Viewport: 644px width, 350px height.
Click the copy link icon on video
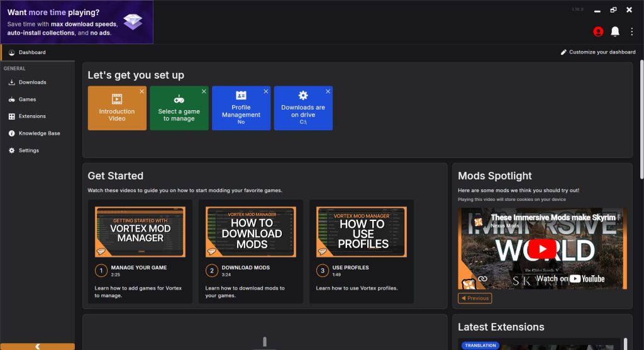point(482,279)
